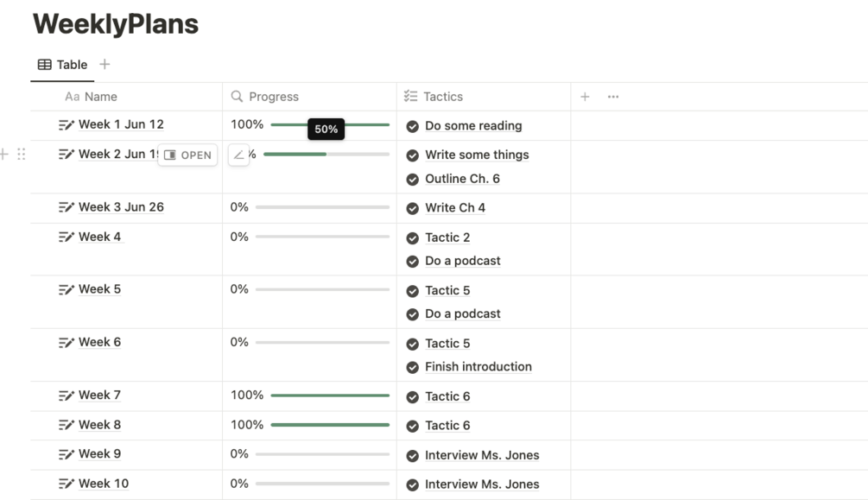This screenshot has width=868, height=500.
Task: Open the Week 7 page link
Action: pos(99,396)
